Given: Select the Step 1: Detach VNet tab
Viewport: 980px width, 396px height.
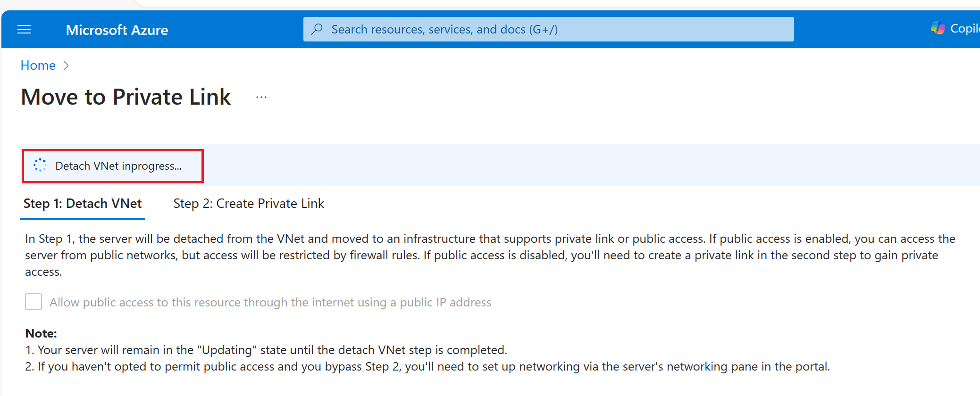Looking at the screenshot, I should (x=83, y=204).
